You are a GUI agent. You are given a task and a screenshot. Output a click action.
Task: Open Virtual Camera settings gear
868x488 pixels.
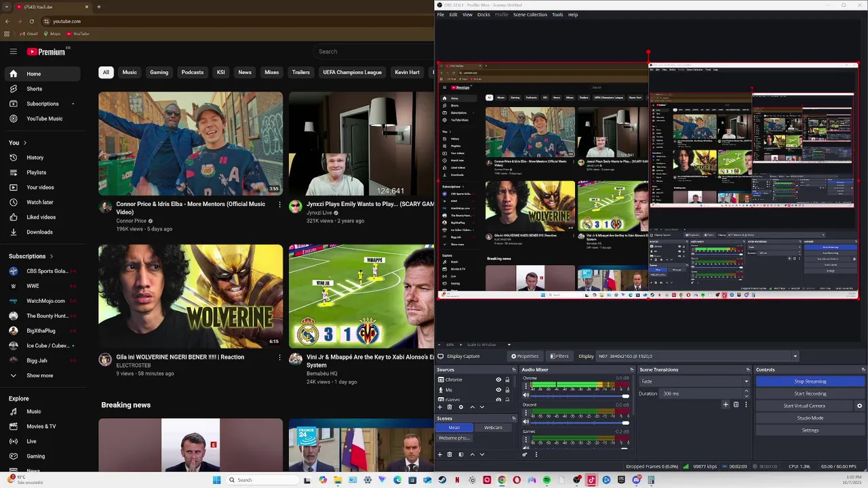click(x=859, y=406)
